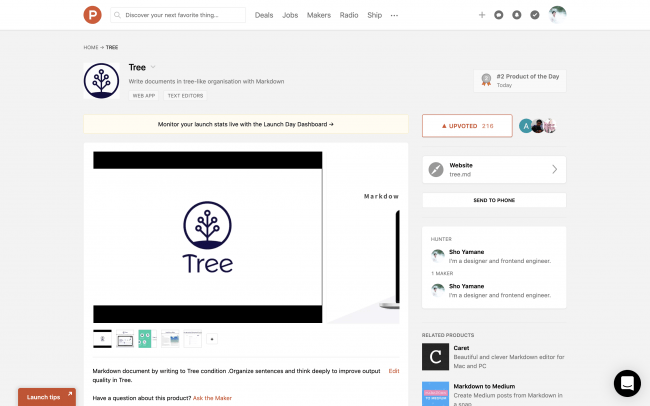Open the Deals menu item
Screen dimensions: 650x406
(x=264, y=15)
